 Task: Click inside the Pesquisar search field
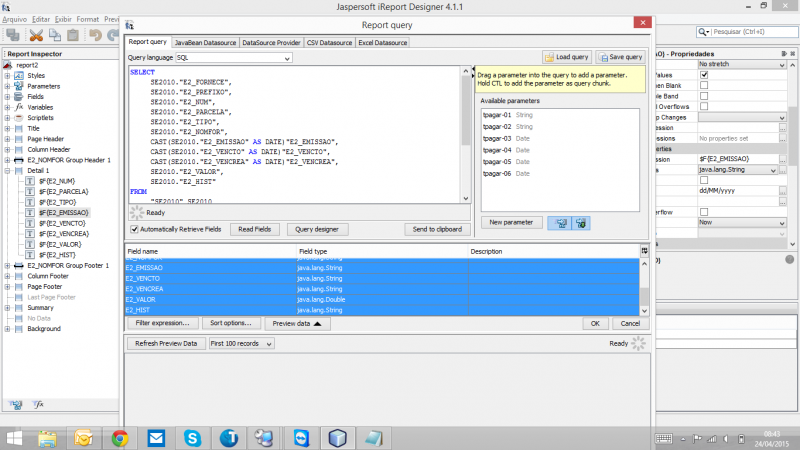(x=754, y=32)
